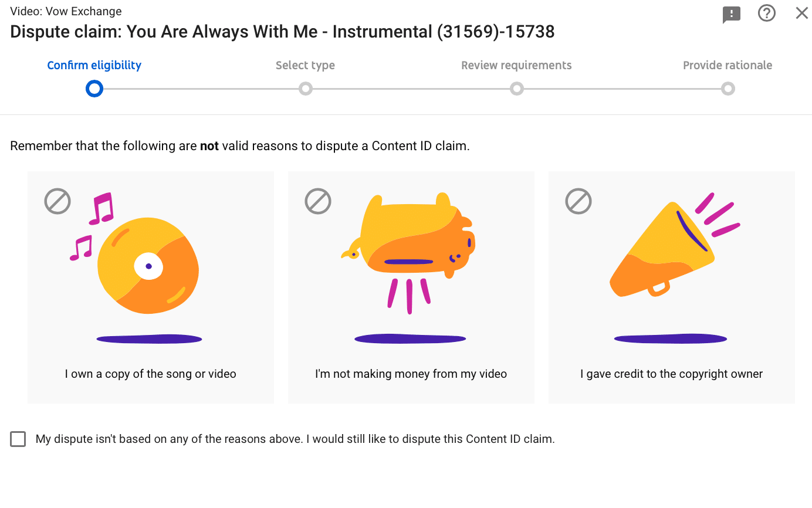
Task: Click the Provide rationale step circle
Action: pyautogui.click(x=728, y=89)
